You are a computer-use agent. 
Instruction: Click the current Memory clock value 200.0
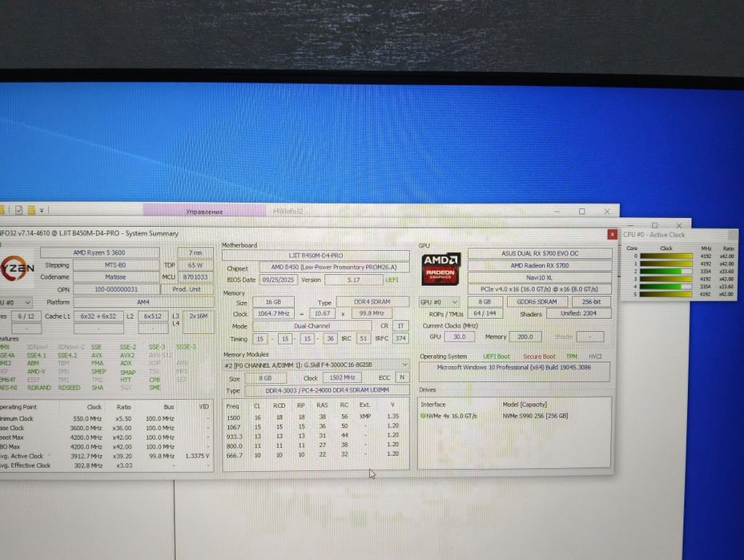click(x=525, y=336)
